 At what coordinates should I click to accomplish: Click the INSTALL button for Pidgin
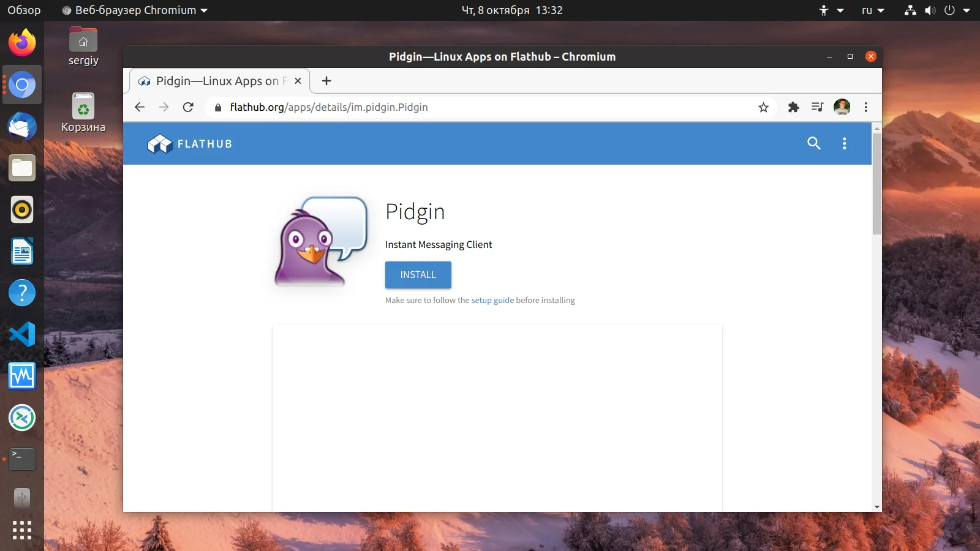tap(418, 275)
